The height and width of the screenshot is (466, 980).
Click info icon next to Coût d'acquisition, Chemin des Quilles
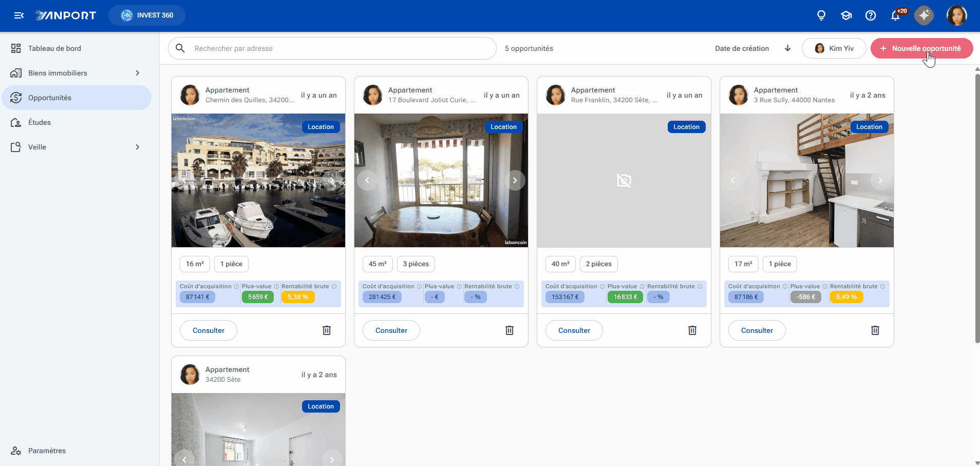tap(237, 287)
